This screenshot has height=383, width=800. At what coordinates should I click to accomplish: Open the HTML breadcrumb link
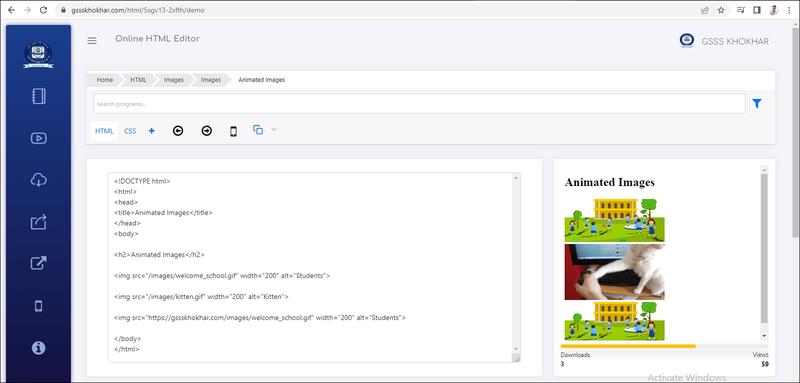coord(138,80)
